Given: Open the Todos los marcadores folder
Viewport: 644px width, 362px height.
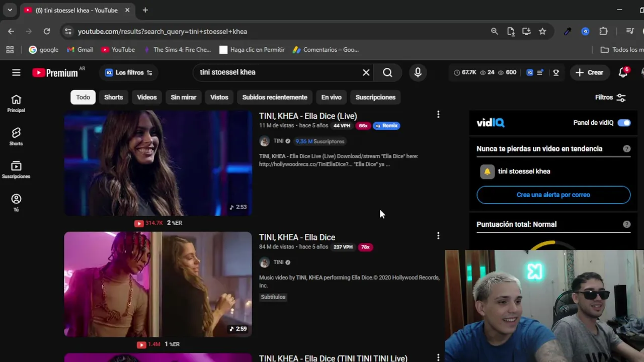Looking at the screenshot, I should coord(622,50).
